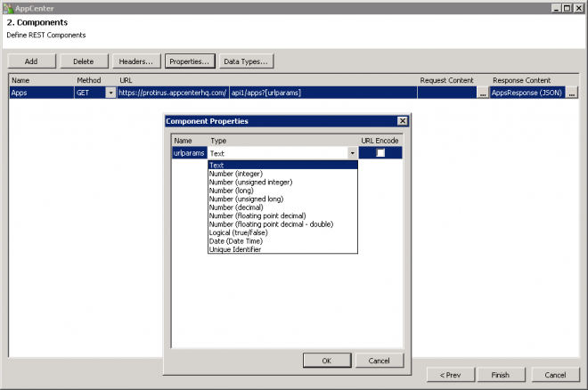This screenshot has height=390, width=588.
Task: Open Response Content ellipsis button
Action: tap(572, 93)
